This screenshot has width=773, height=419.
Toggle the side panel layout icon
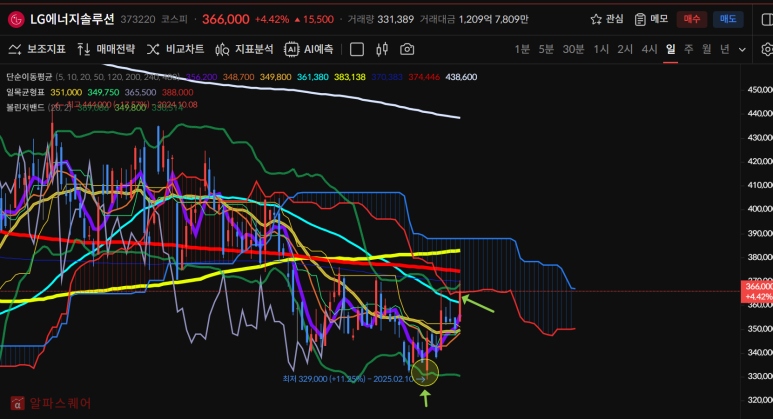pyautogui.click(x=767, y=19)
